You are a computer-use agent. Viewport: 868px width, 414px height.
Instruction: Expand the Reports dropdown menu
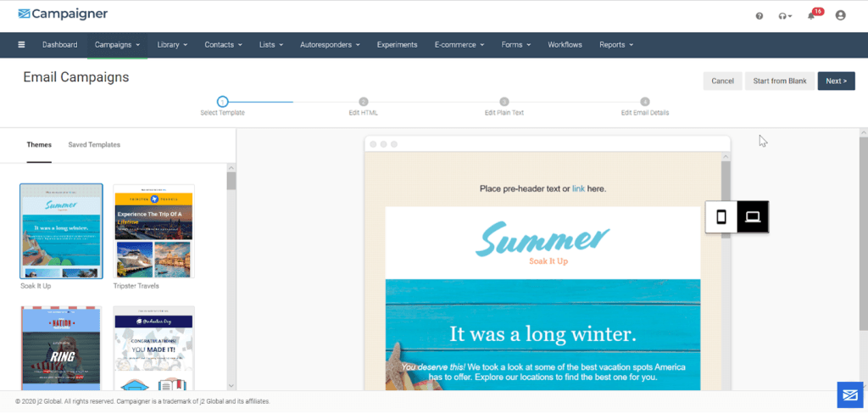pos(616,45)
